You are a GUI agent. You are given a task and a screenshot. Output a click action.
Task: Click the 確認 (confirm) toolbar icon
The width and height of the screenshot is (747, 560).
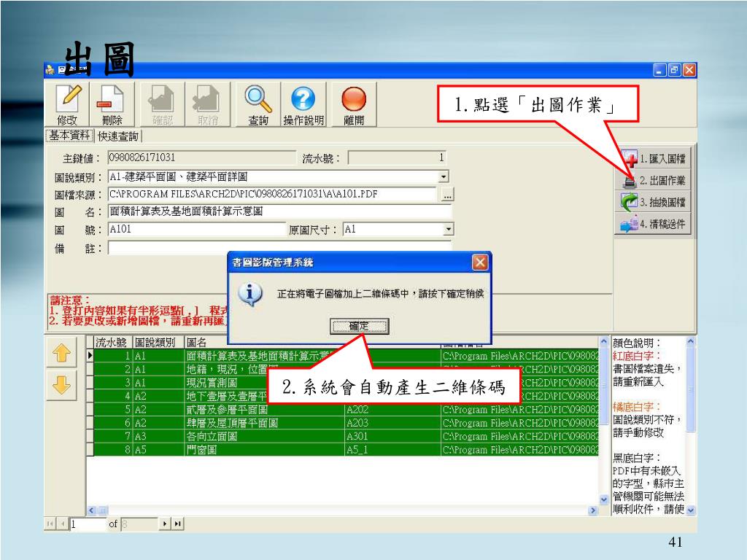pyautogui.click(x=163, y=104)
